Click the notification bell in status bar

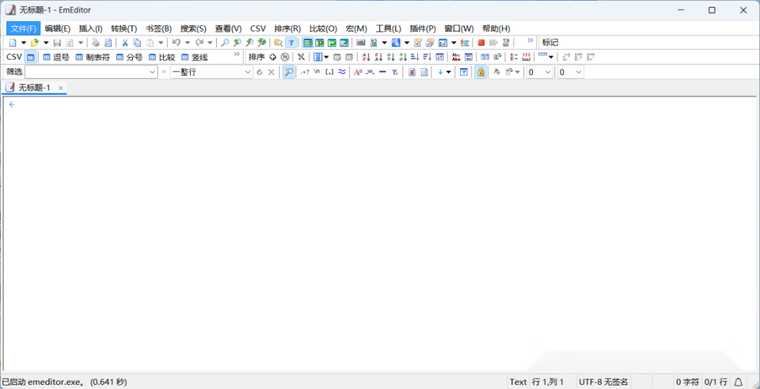point(739,382)
